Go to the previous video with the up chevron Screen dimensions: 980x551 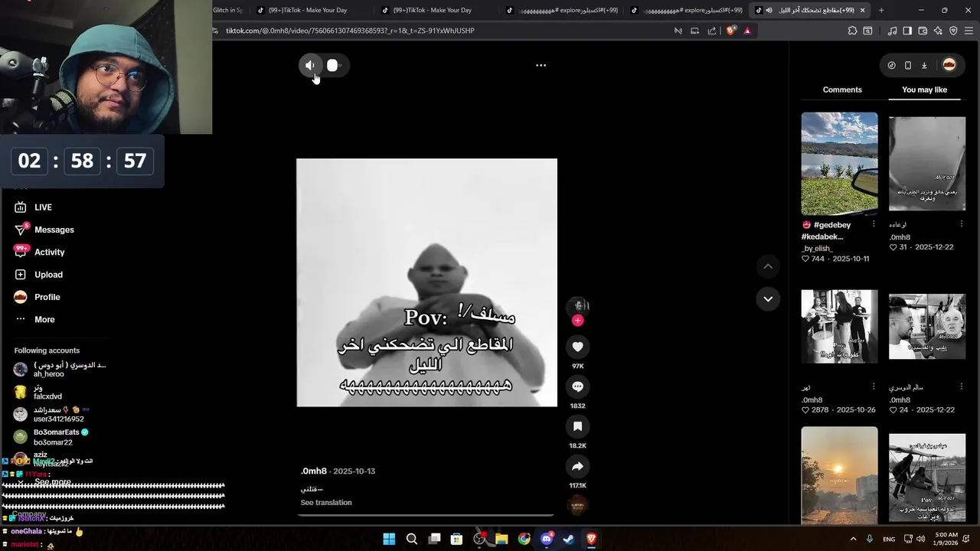pos(768,266)
